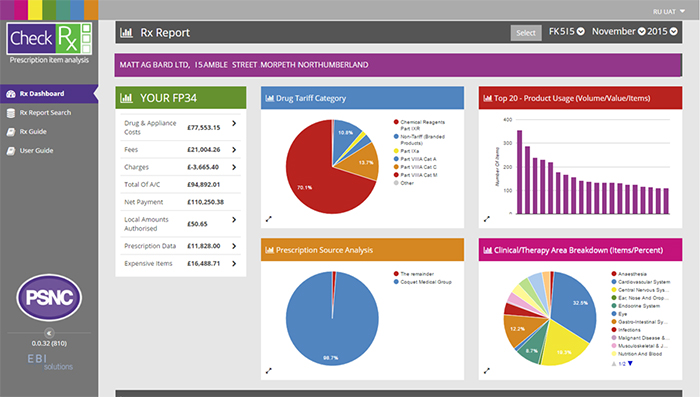The height and width of the screenshot is (397, 700).
Task: Open the RU UAT user menu
Action: pyautogui.click(x=669, y=12)
